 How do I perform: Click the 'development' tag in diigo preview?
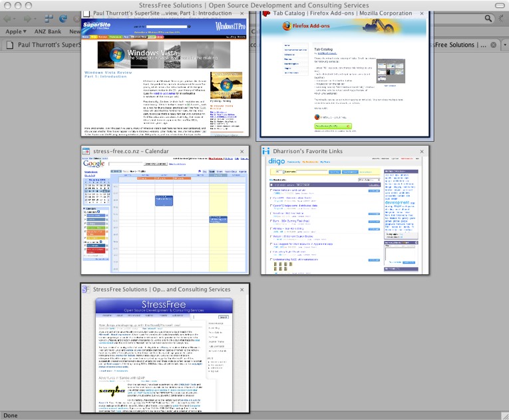(x=397, y=202)
